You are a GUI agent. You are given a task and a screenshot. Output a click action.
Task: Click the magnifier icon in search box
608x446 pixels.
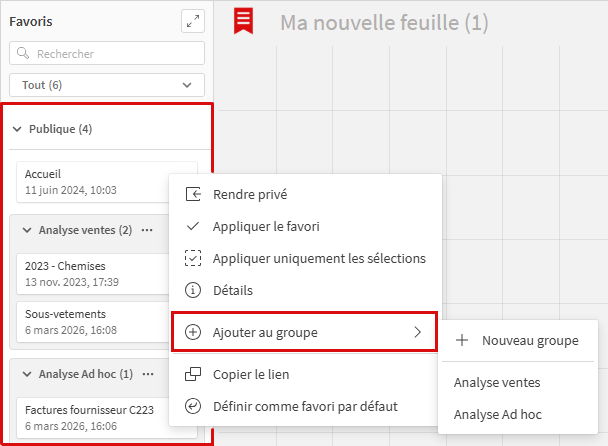point(23,53)
